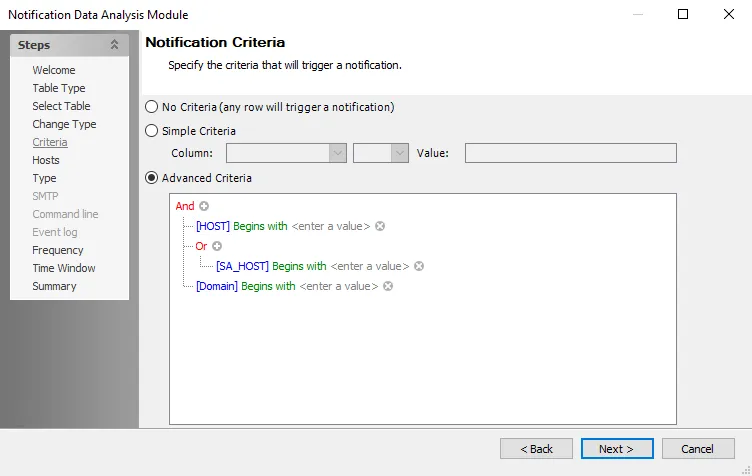Click the [Domain] column name
The image size is (752, 476).
pos(217,286)
